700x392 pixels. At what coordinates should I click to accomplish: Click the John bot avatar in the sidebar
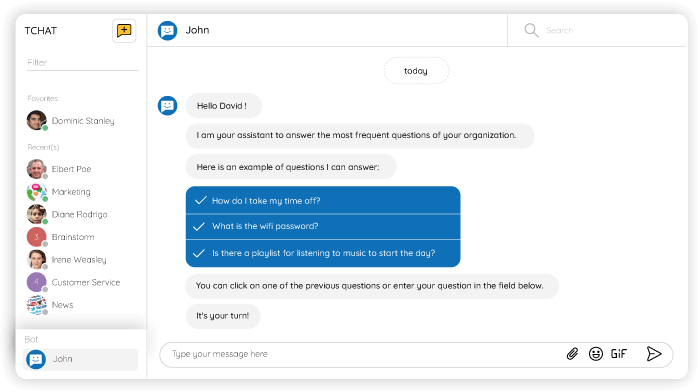point(36,359)
